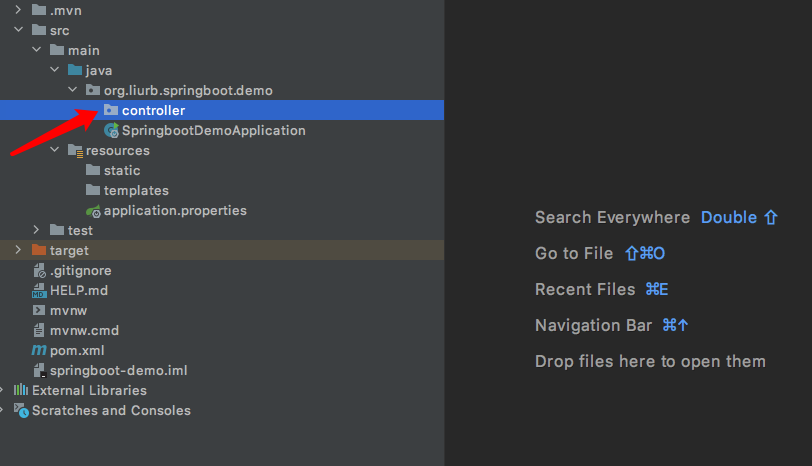Collapse the resources folder chevron

point(54,150)
